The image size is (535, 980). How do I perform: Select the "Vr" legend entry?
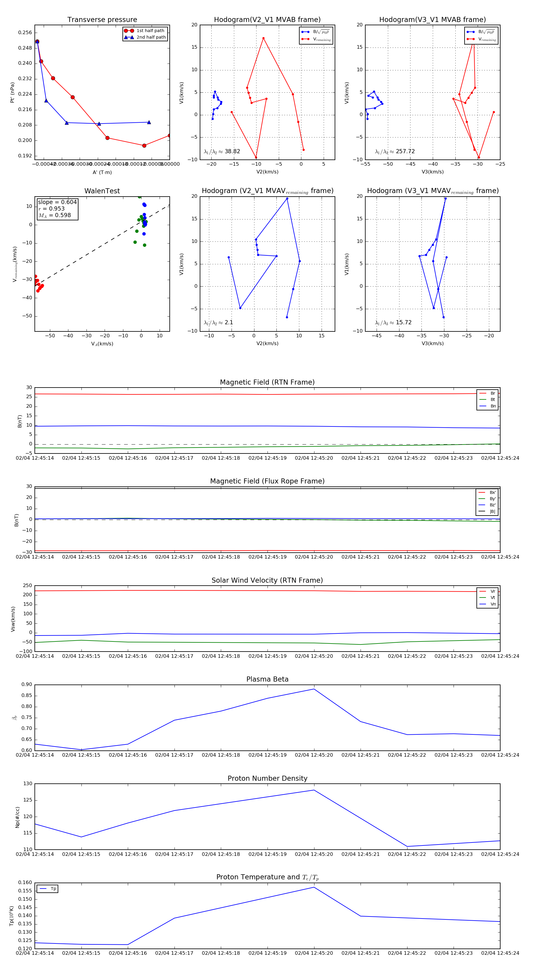(488, 591)
